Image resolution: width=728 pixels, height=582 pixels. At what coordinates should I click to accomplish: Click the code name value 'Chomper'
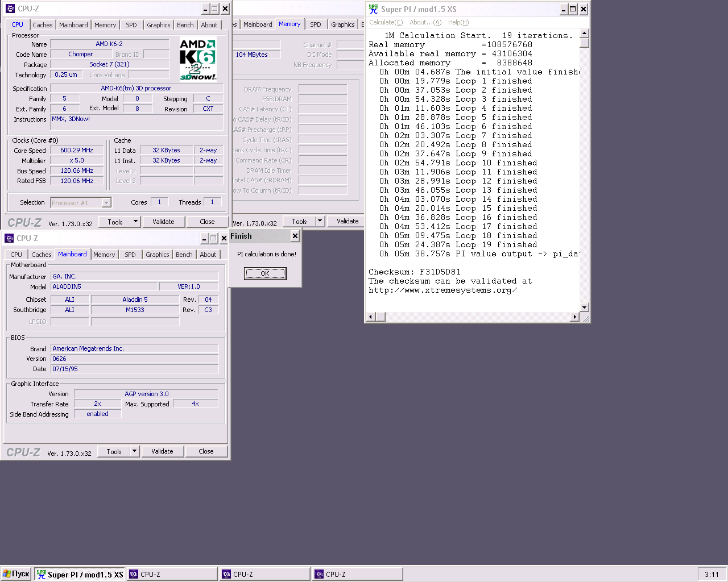[x=81, y=54]
